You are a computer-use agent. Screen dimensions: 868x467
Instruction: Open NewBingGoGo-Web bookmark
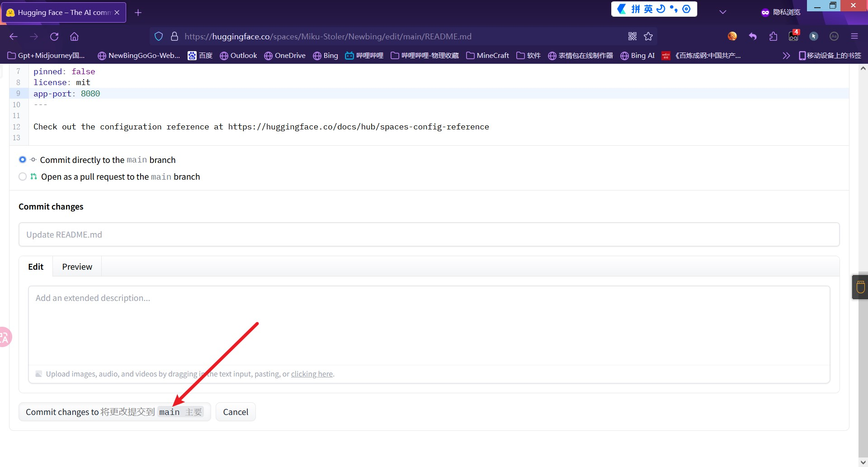[139, 56]
